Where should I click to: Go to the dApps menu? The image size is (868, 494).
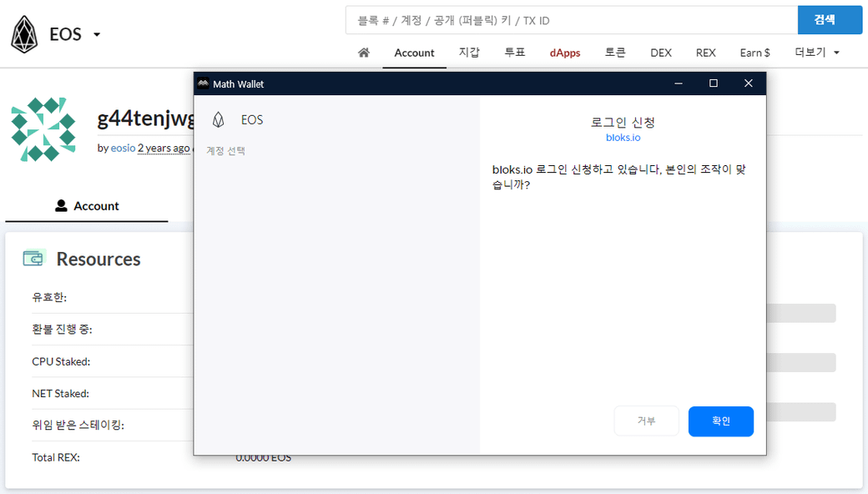tap(565, 53)
